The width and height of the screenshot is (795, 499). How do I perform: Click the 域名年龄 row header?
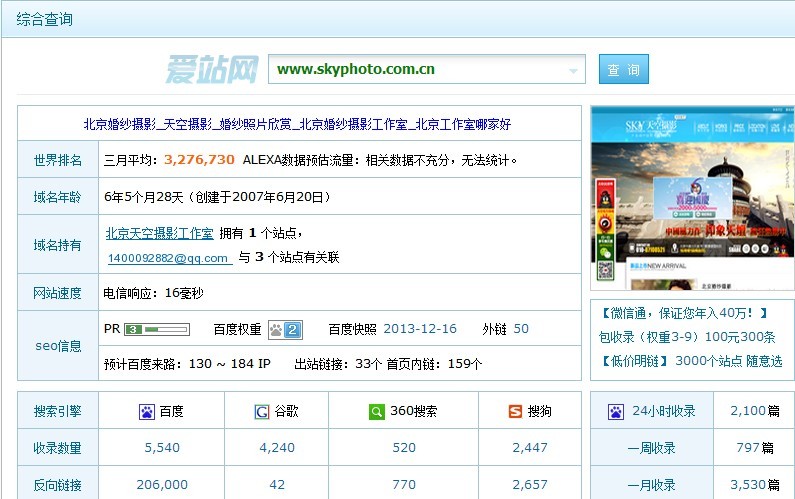pyautogui.click(x=58, y=197)
